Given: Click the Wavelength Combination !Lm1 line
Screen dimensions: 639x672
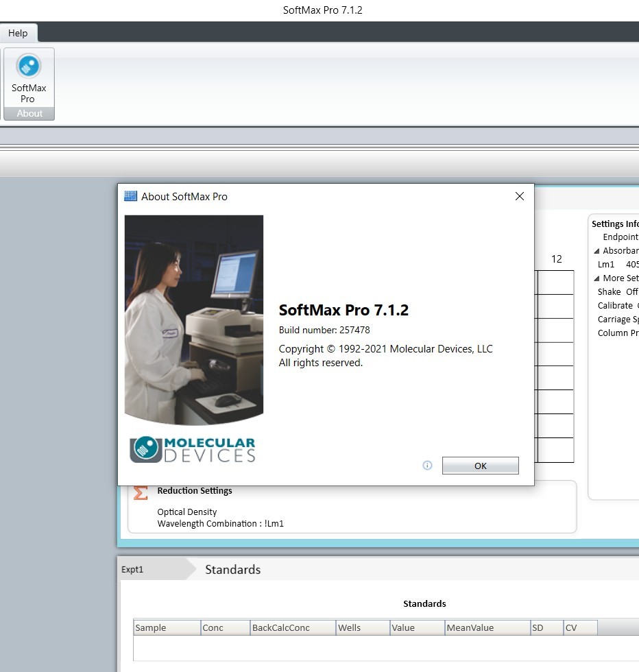Looking at the screenshot, I should (x=220, y=523).
